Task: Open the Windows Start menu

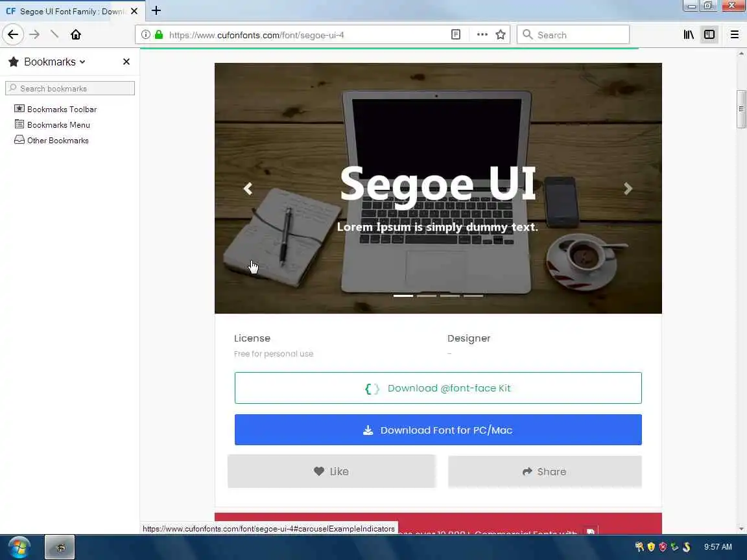Action: (19, 547)
